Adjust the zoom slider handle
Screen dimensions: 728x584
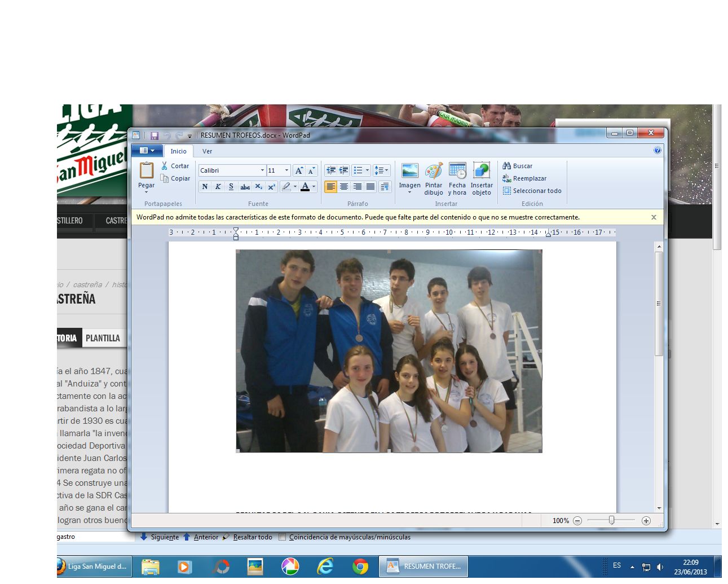(611, 520)
